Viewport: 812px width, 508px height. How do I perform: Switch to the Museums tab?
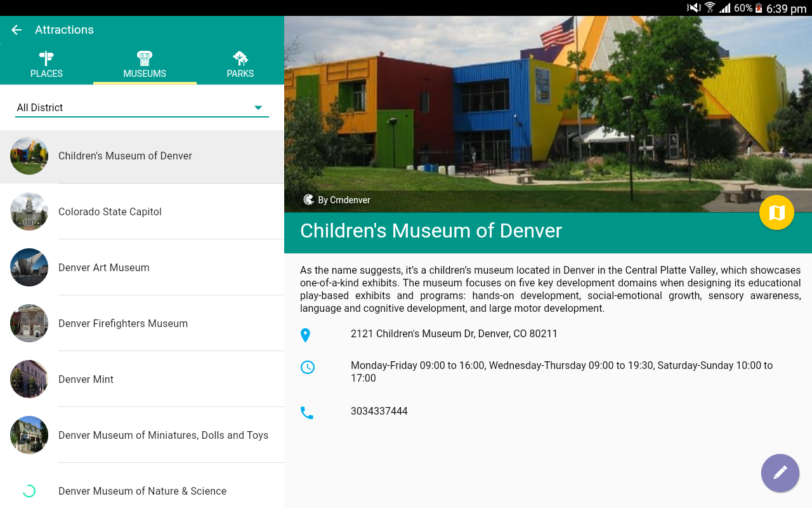[145, 64]
